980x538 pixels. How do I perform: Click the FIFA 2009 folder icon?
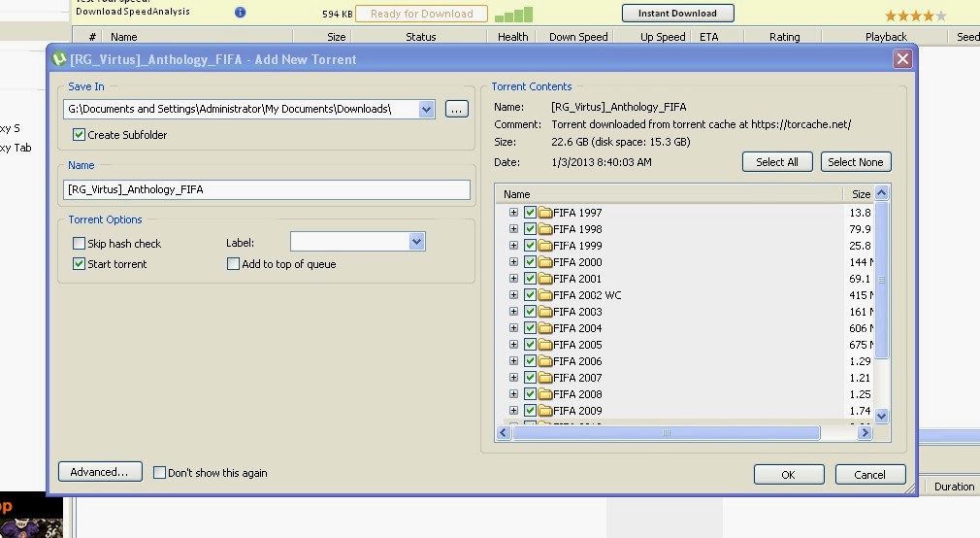pos(545,411)
